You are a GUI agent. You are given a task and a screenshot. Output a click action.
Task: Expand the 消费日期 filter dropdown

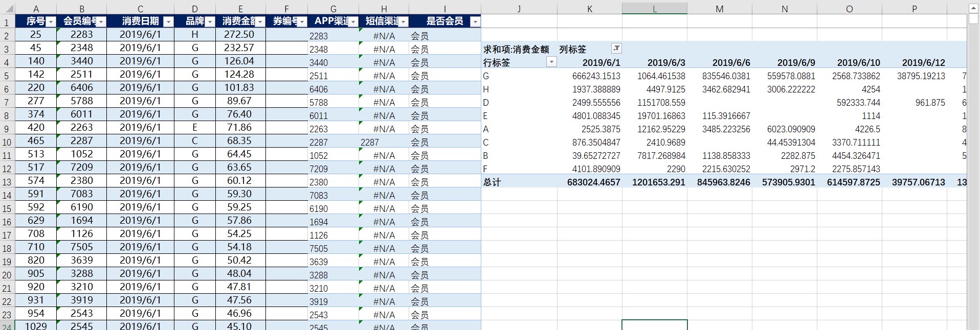coord(168,21)
